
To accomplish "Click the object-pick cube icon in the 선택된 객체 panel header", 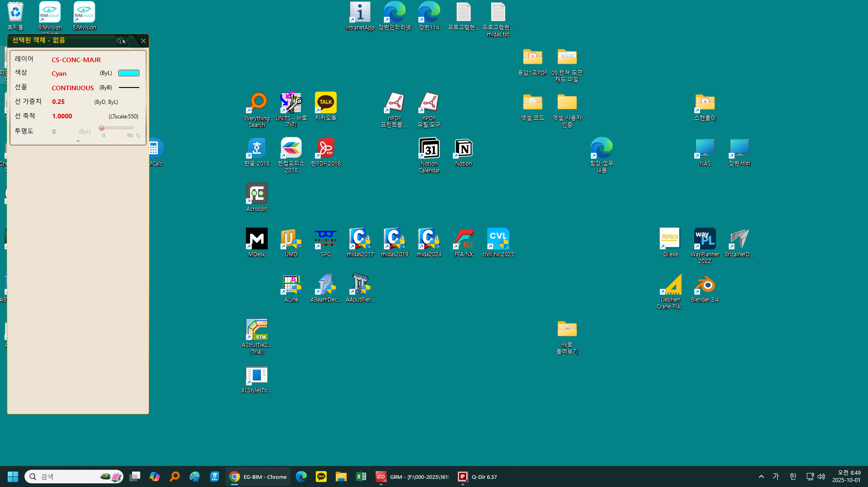I will coord(121,41).
